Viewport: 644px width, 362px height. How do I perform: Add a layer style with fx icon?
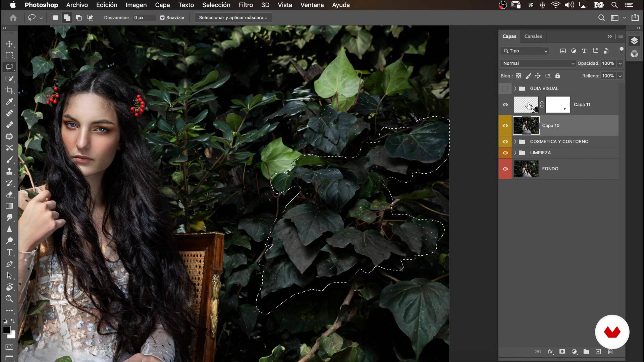click(x=550, y=352)
